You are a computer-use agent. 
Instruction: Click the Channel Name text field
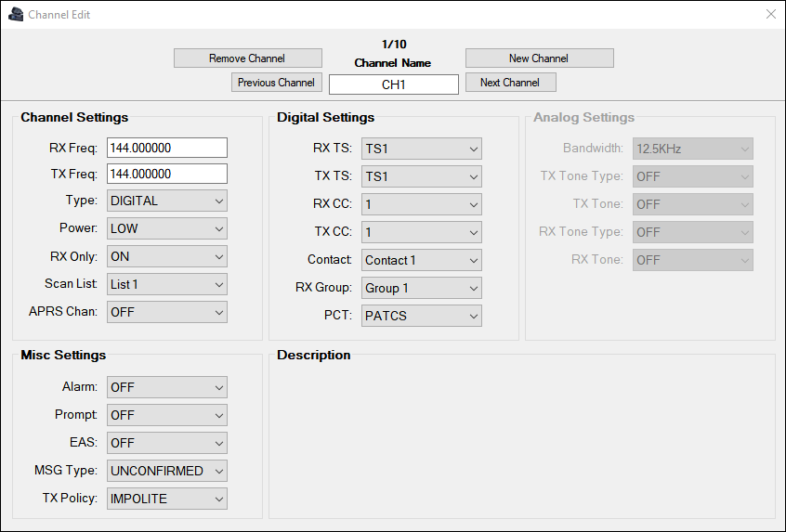click(x=394, y=84)
